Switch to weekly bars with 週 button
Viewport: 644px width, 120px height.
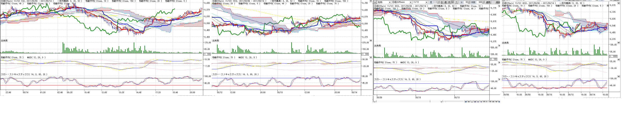click(x=445, y=2)
